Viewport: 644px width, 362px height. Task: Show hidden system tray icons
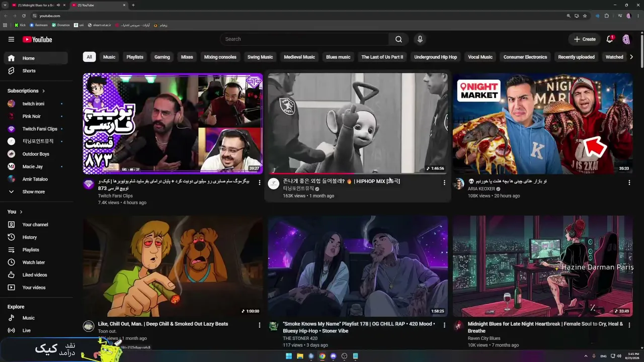[x=586, y=356]
